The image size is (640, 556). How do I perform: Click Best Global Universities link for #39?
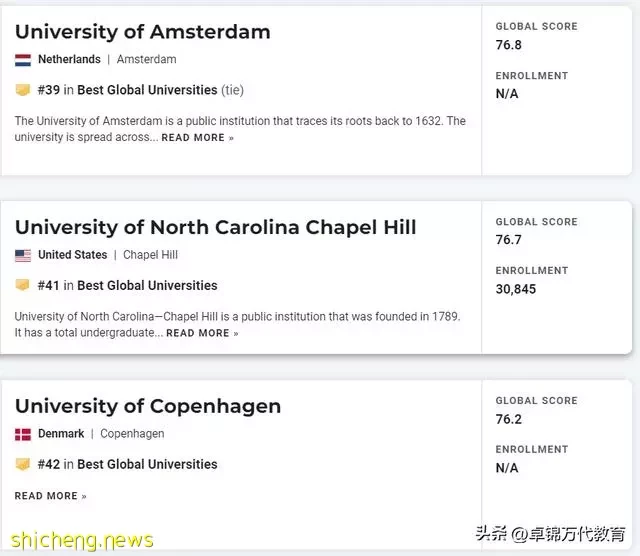pyautogui.click(x=147, y=90)
